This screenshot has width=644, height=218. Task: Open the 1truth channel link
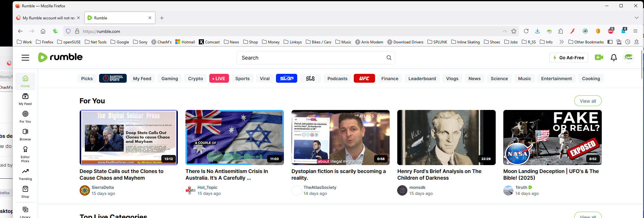[x=521, y=187]
